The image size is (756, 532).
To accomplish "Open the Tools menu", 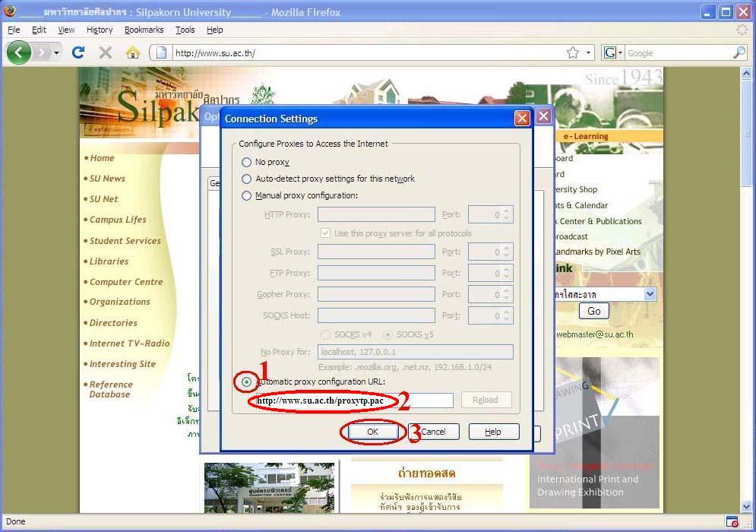I will pos(185,30).
